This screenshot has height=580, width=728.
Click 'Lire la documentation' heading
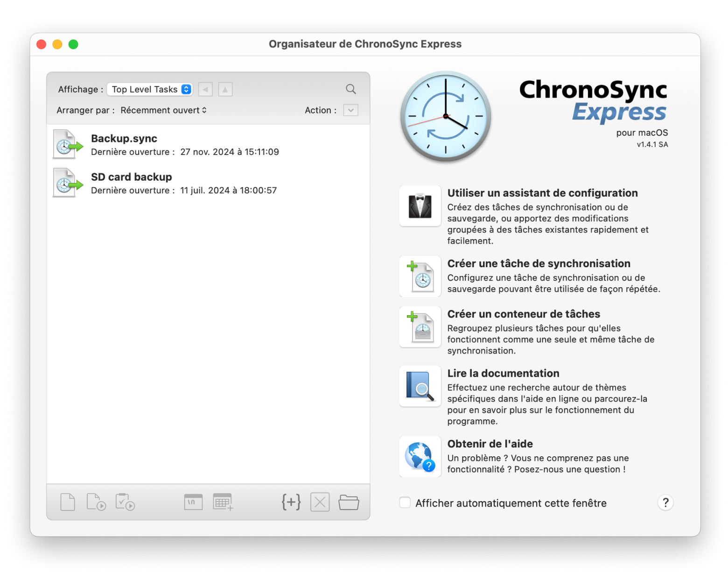(503, 373)
